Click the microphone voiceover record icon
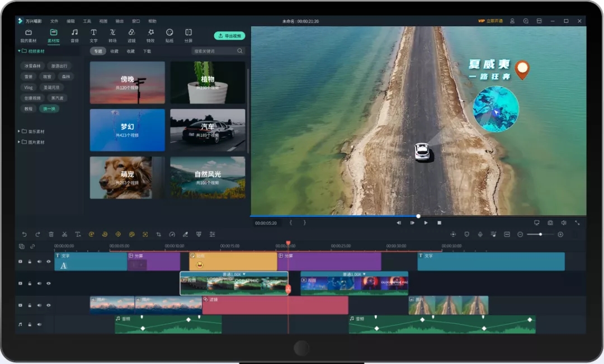604x364 pixels. 480,234
